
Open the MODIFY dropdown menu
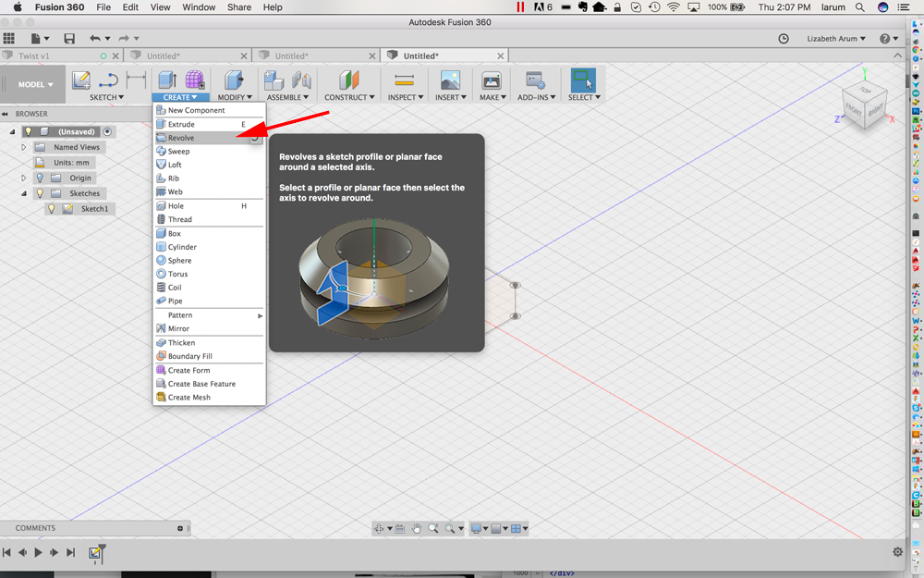235,97
